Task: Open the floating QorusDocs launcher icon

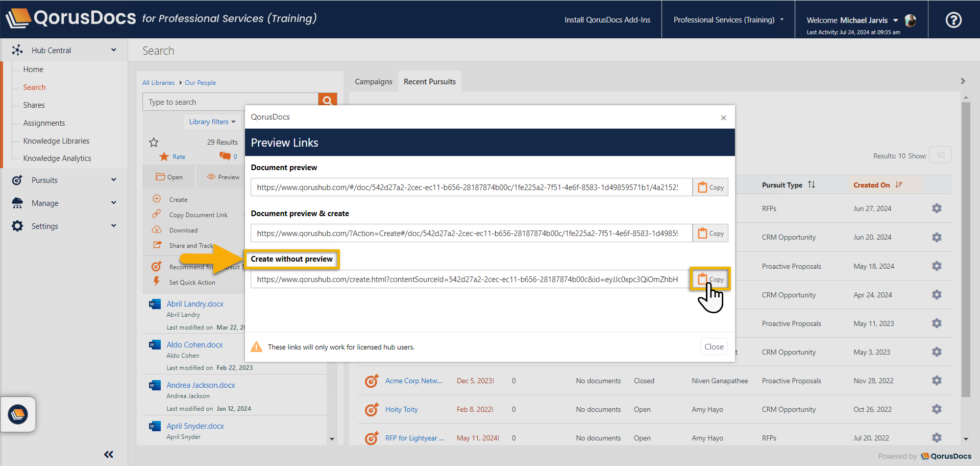Action: [x=18, y=414]
